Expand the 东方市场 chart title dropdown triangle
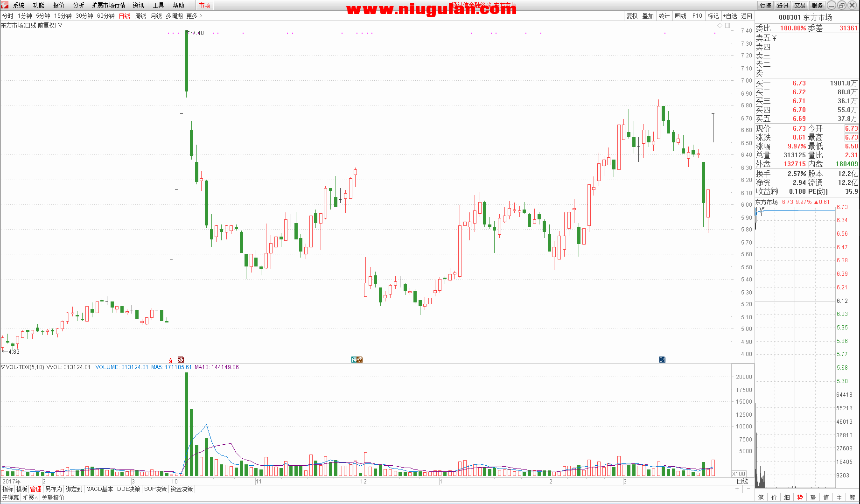 tap(60, 25)
